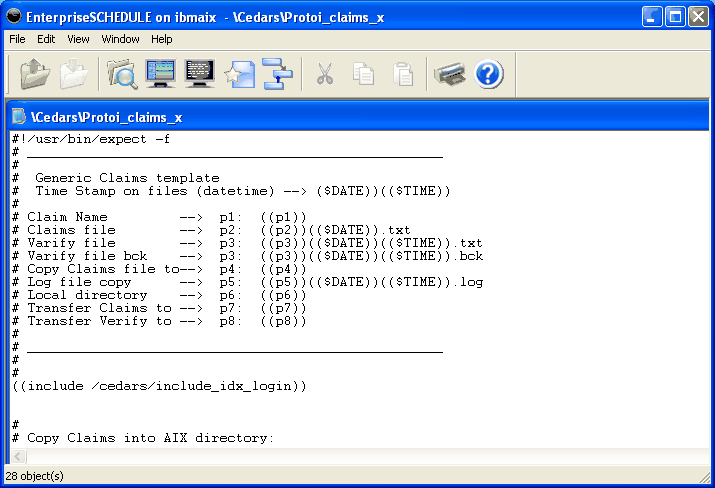Viewport: 715px width, 488px height.
Task: Click the greyed folder download icon
Action: pos(74,74)
